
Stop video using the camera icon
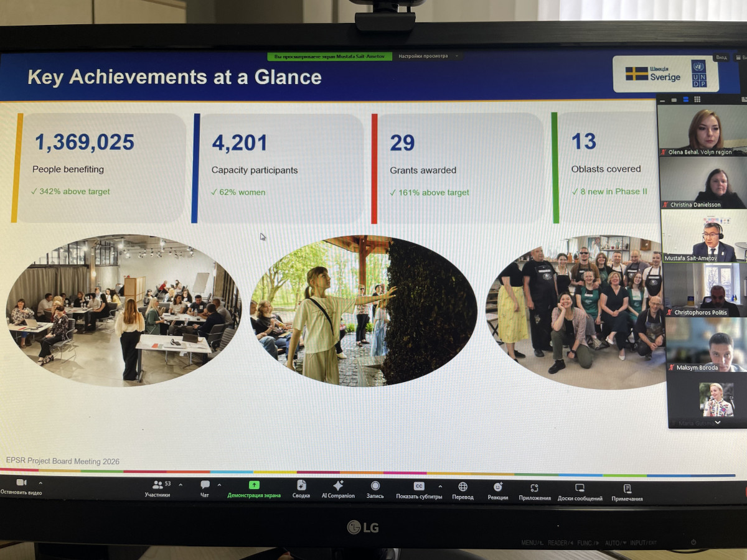pyautogui.click(x=21, y=483)
